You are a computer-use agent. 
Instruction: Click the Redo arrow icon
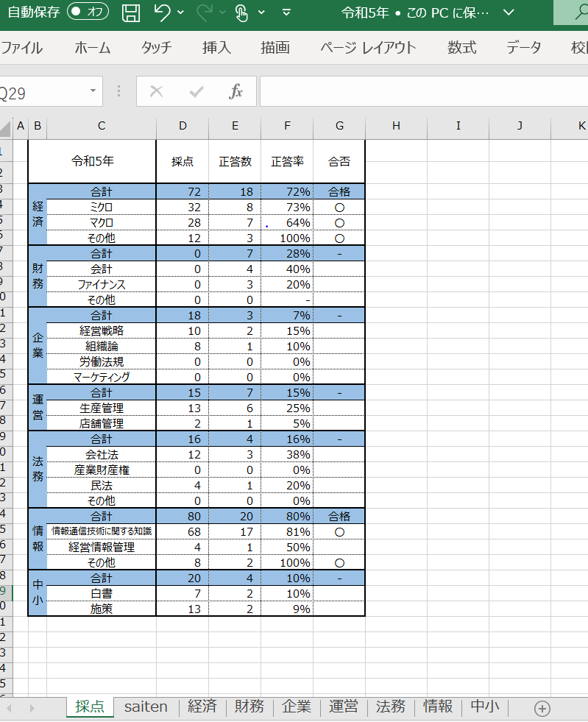click(x=204, y=13)
